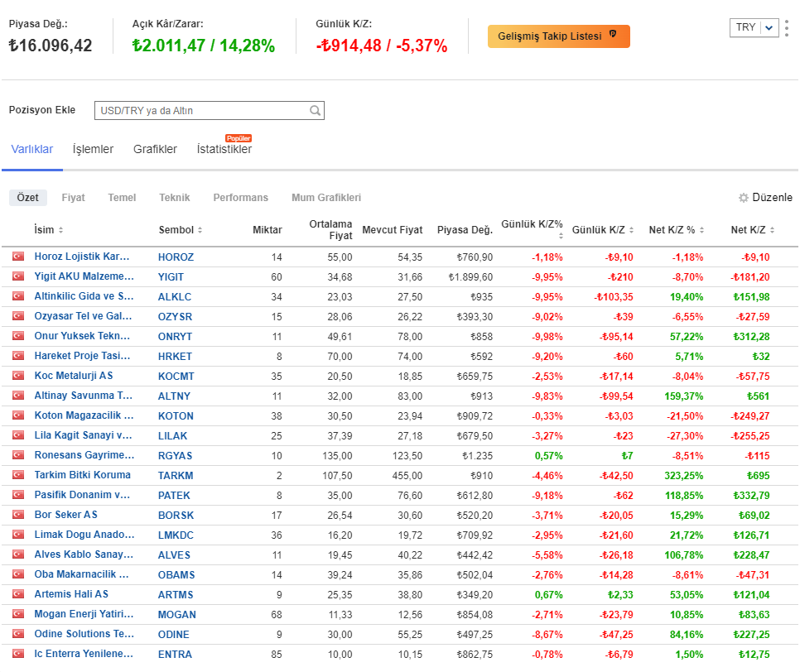Click the ₺1.899,60 market value cell

[x=470, y=277]
